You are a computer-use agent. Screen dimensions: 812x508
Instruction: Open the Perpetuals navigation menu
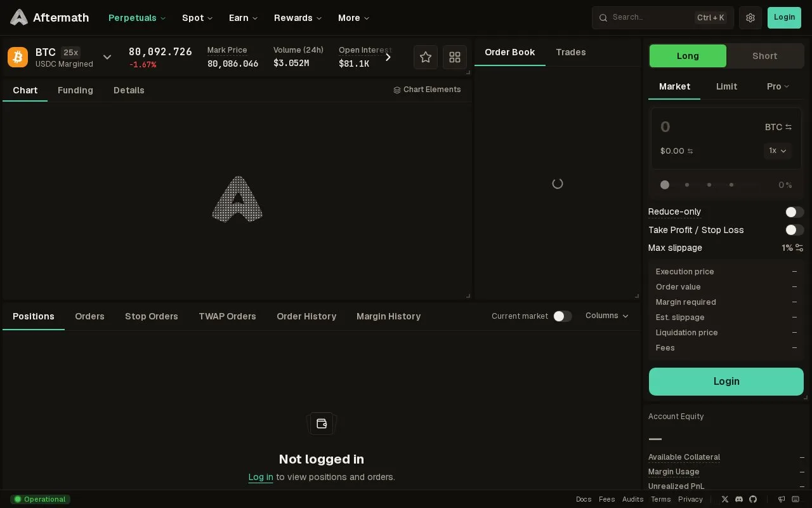pyautogui.click(x=137, y=18)
